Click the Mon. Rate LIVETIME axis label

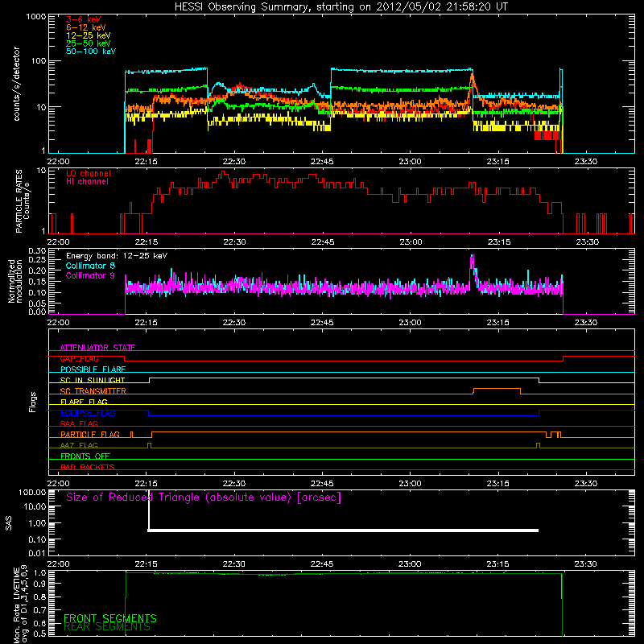(x=20, y=605)
